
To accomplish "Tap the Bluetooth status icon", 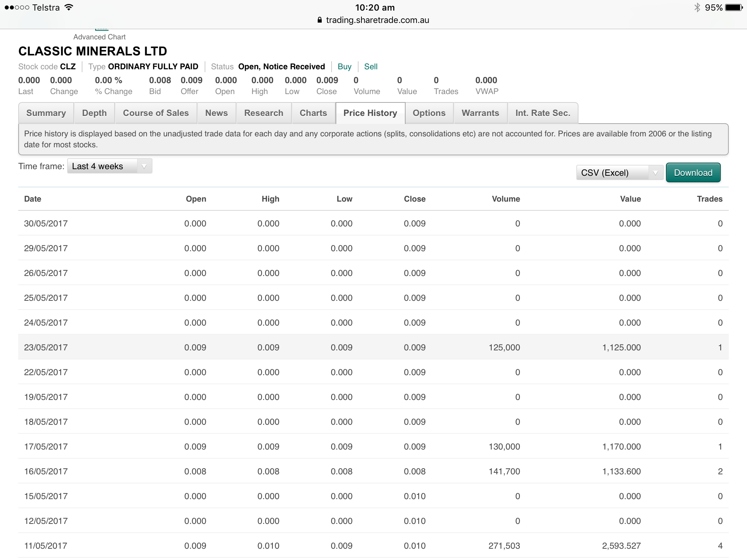I will (x=697, y=7).
